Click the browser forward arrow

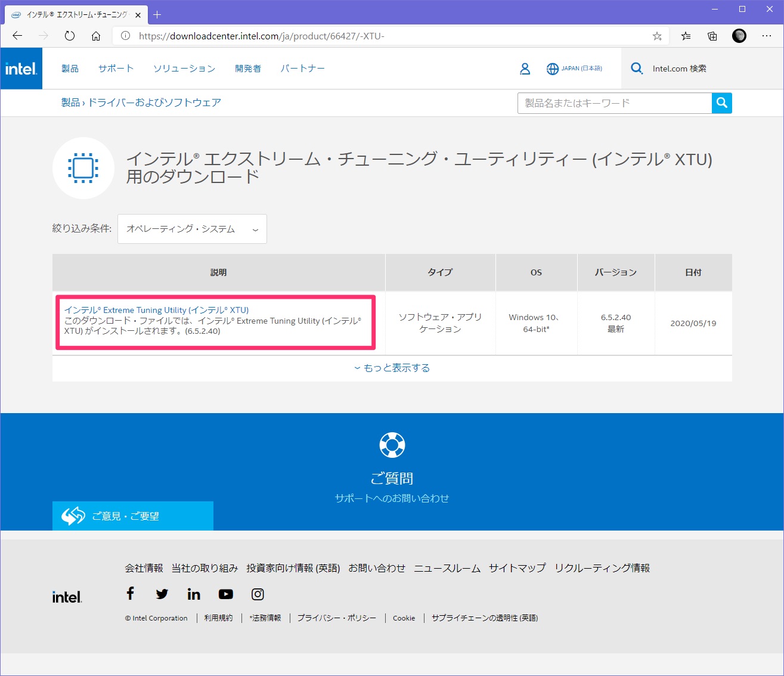(44, 36)
